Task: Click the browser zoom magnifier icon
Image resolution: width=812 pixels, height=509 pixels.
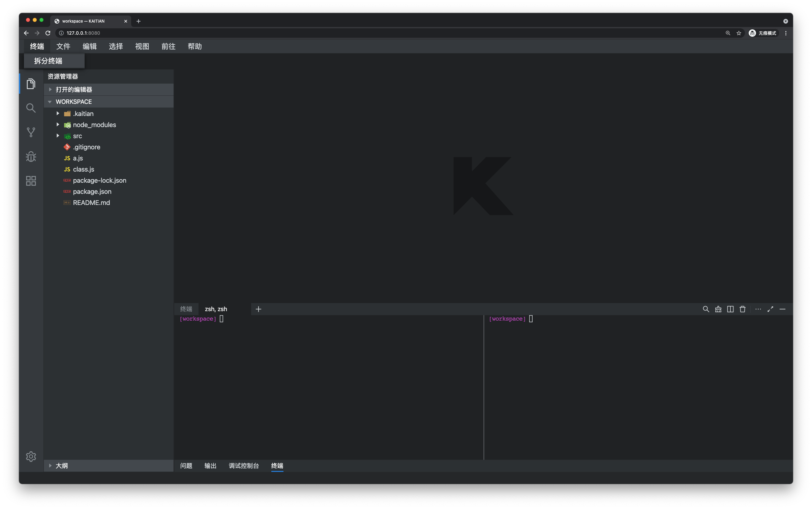Action: pos(728,33)
